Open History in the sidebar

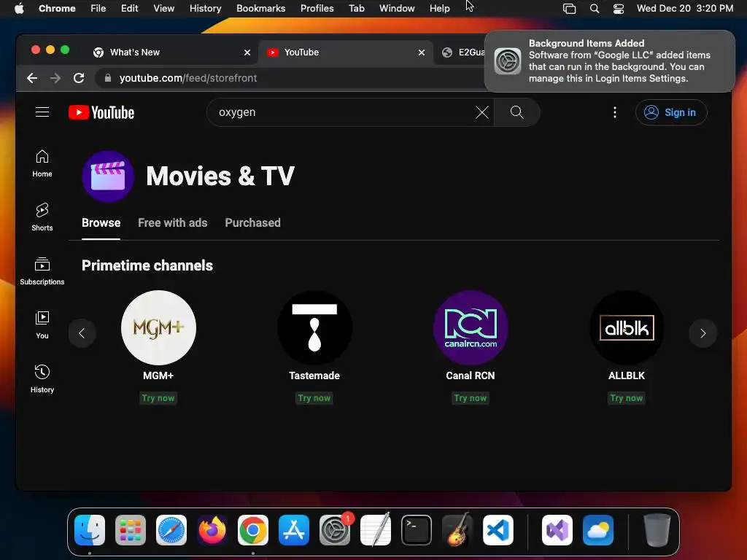pos(42,378)
